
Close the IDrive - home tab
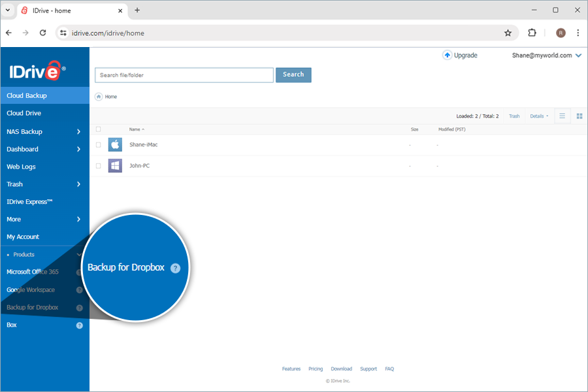click(120, 11)
